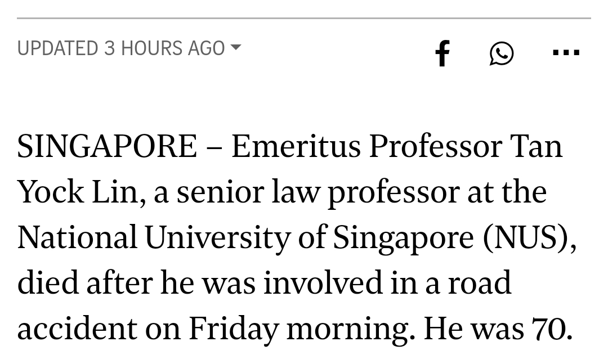Click the word "died" in the paragraph
Image resolution: width=608 pixels, height=364 pixels.
(x=48, y=282)
